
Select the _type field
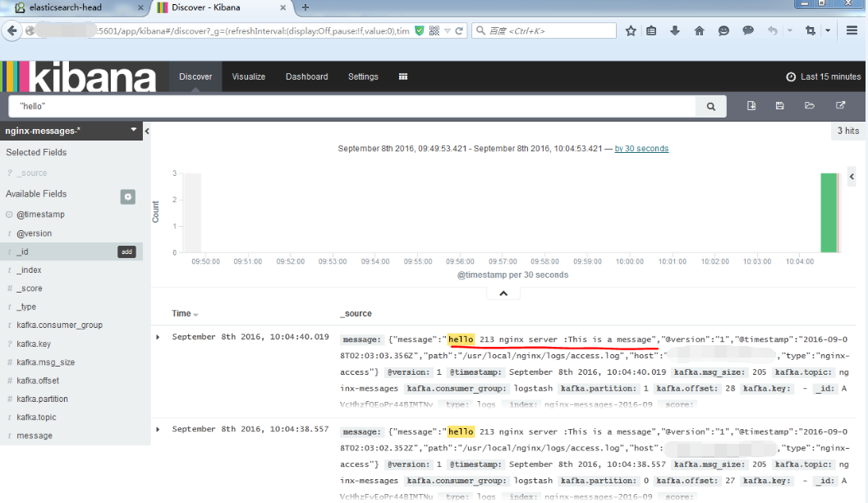tap(26, 307)
